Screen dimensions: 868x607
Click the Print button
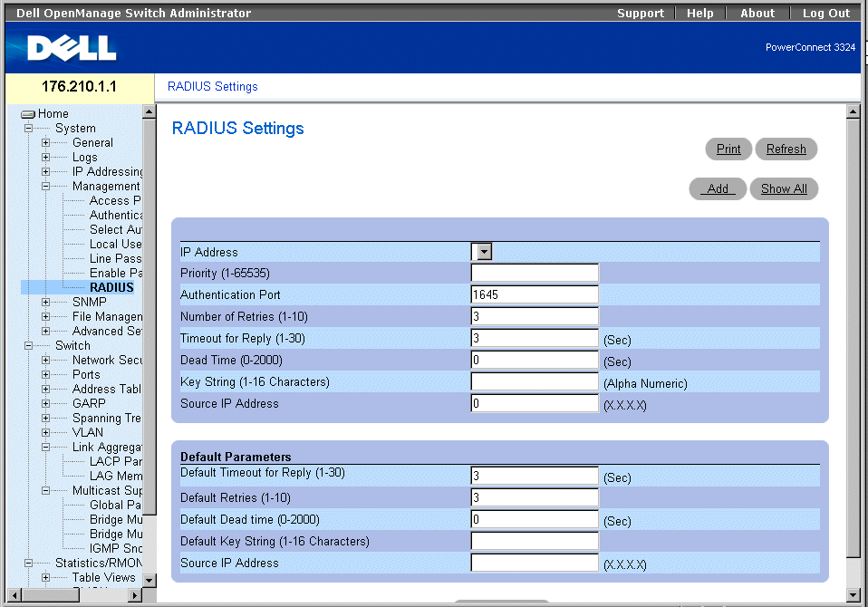pyautogui.click(x=728, y=149)
